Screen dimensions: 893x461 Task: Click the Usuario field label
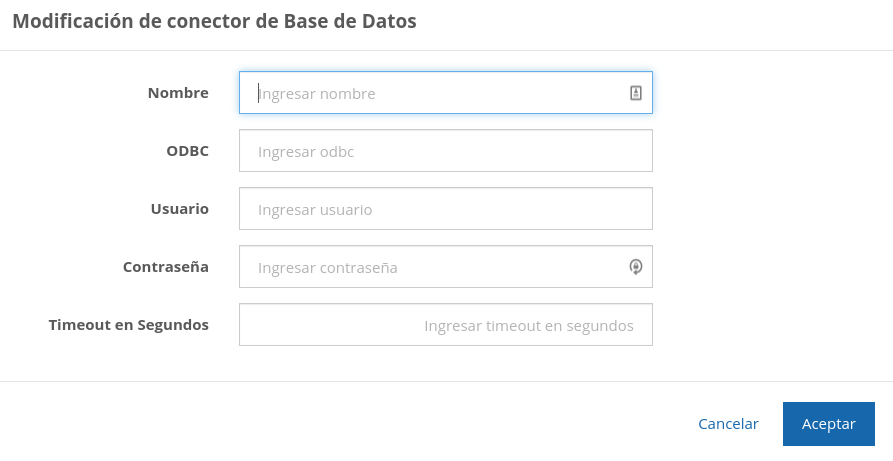click(179, 209)
